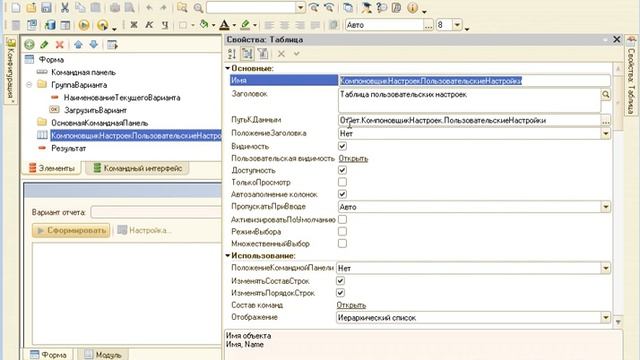The width and height of the screenshot is (640, 360).
Task: Collapse the Использование properties section
Action: 228,256
